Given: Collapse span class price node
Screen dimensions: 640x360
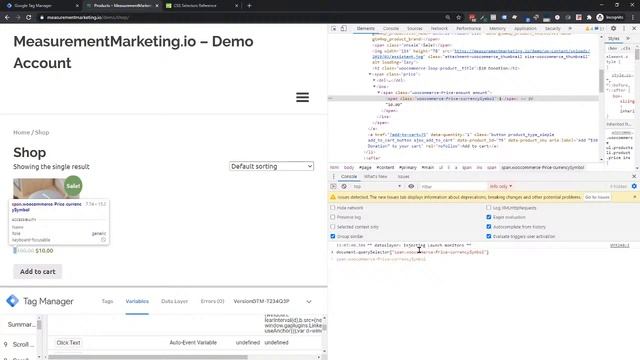Looking at the screenshot, I should pos(370,74).
